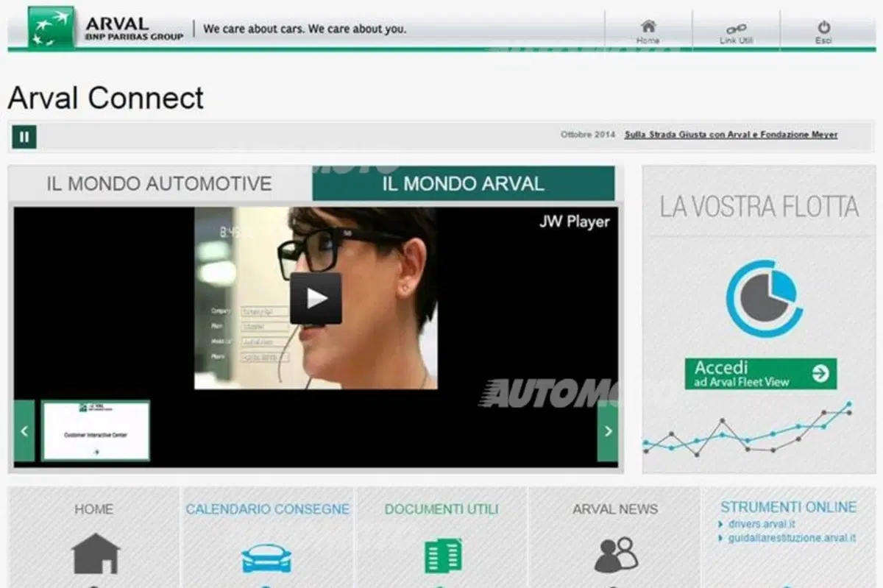
Task: Click the JW Player label
Action: pyautogui.click(x=574, y=221)
